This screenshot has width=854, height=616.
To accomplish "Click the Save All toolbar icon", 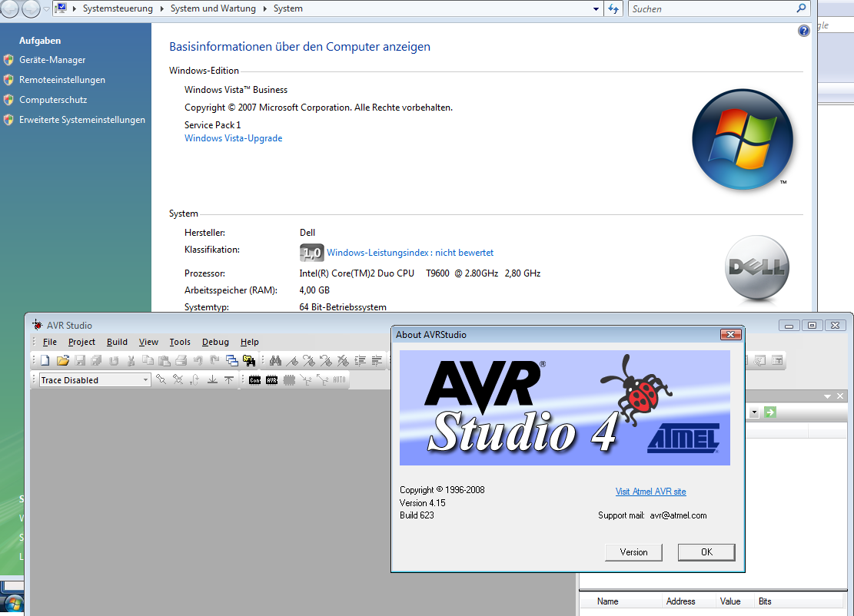I will click(x=96, y=360).
